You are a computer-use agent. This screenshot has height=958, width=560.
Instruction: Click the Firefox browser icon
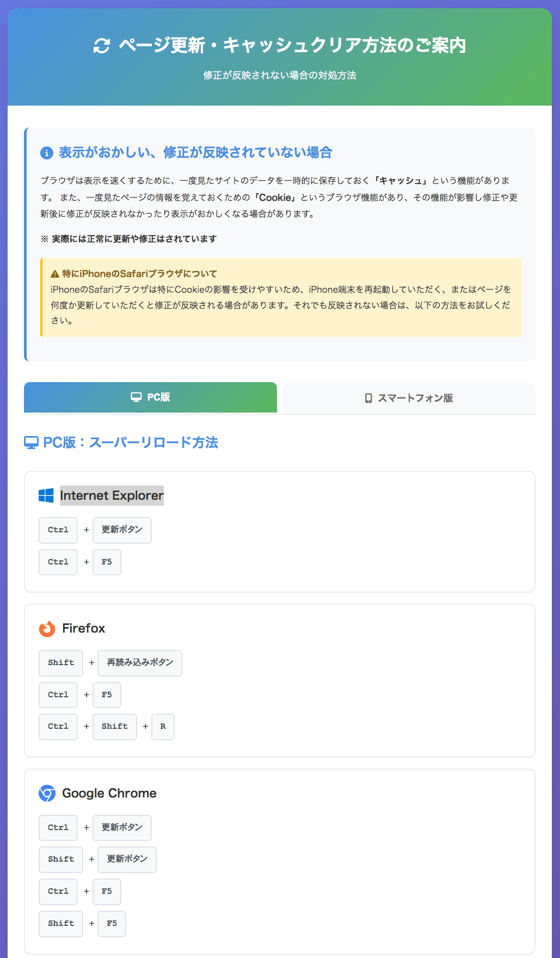(x=47, y=629)
